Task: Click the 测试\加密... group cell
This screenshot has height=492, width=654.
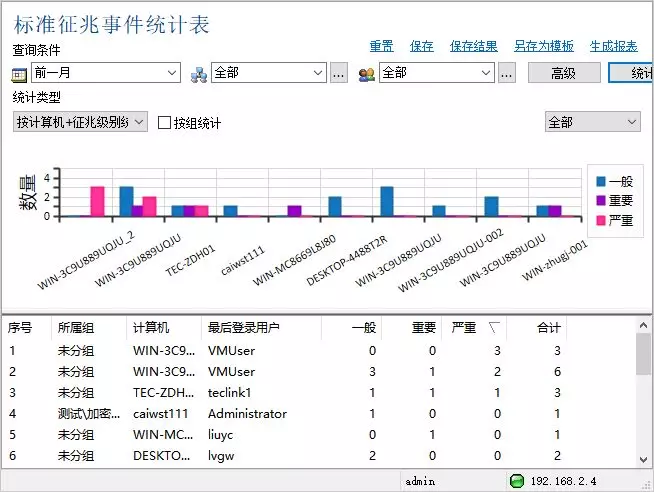Action: pos(89,414)
